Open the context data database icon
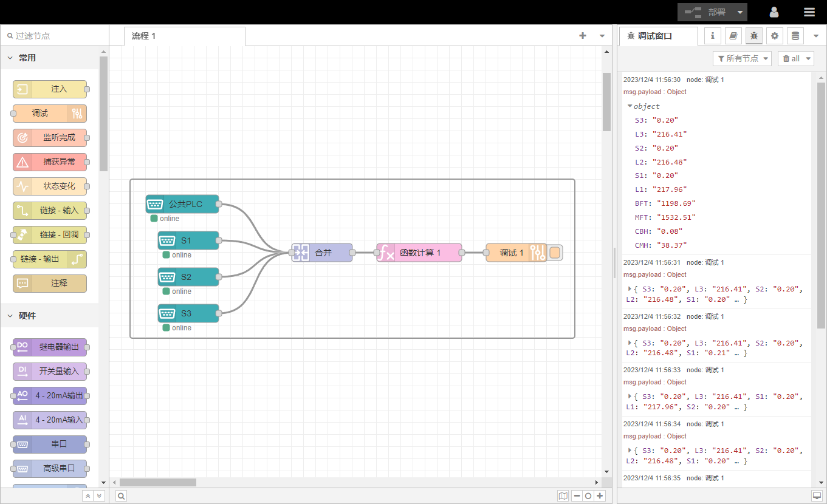Image resolution: width=827 pixels, height=504 pixels. 795,36
